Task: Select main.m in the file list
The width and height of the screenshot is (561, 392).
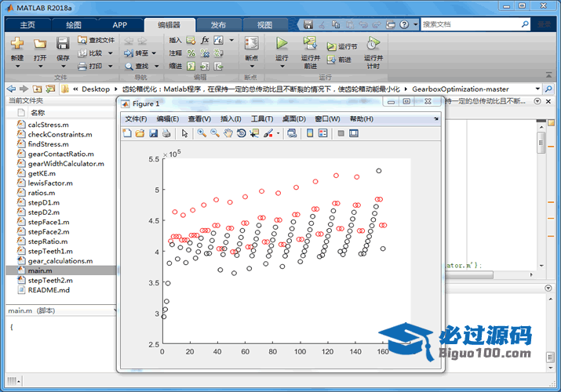Action: tap(39, 270)
